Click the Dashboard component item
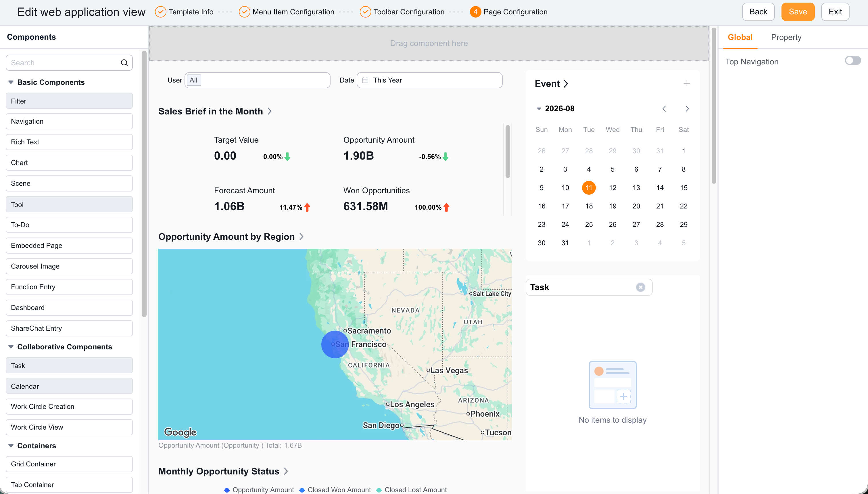868x494 pixels. (x=69, y=308)
